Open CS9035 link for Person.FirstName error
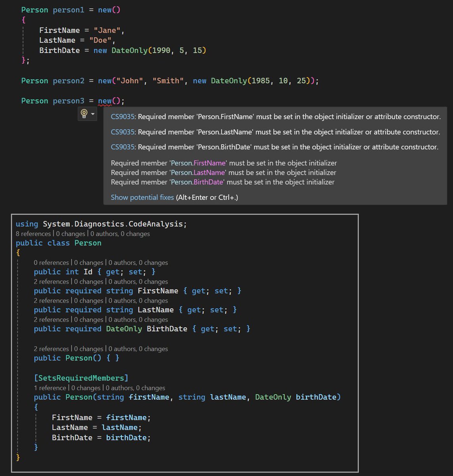Viewport: 453px width, 476px height. click(123, 117)
